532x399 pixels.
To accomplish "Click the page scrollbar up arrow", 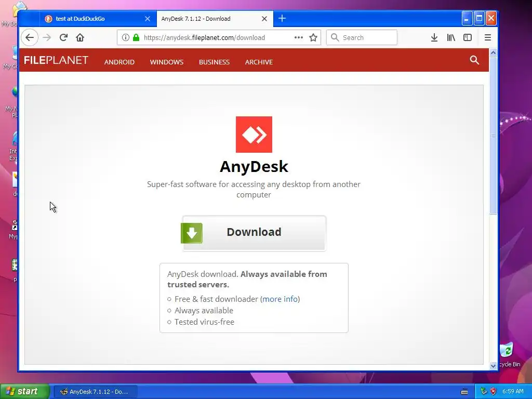I will (x=494, y=52).
